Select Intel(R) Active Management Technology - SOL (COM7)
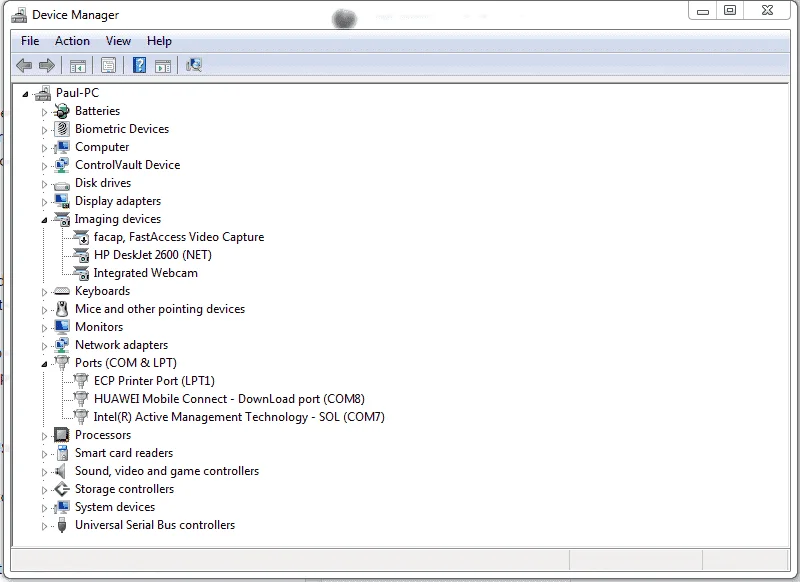 (x=239, y=417)
